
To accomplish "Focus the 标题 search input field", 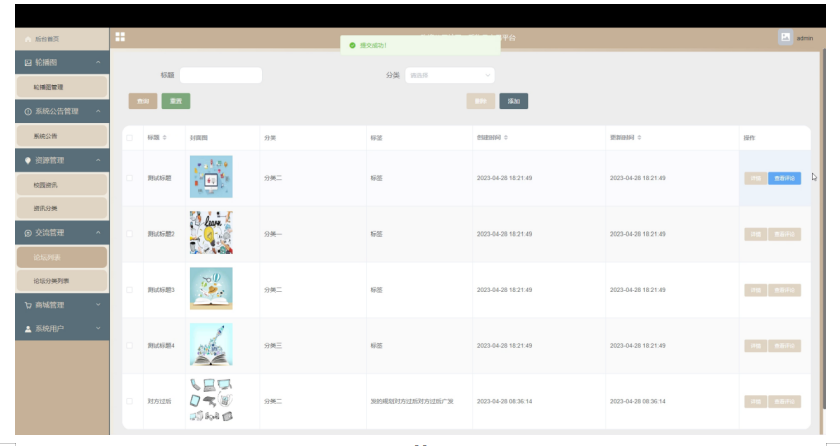I will pyautogui.click(x=221, y=75).
